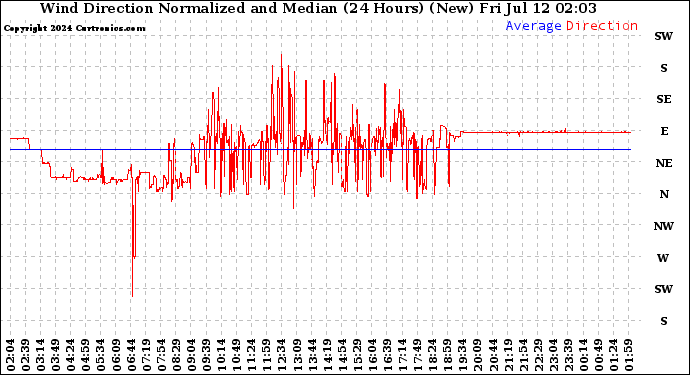
Task: Click the 16:04 time label
Action: pos(372,355)
